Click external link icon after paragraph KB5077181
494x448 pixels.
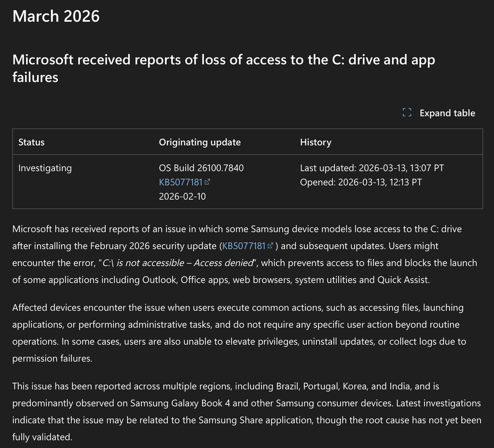[x=271, y=246]
